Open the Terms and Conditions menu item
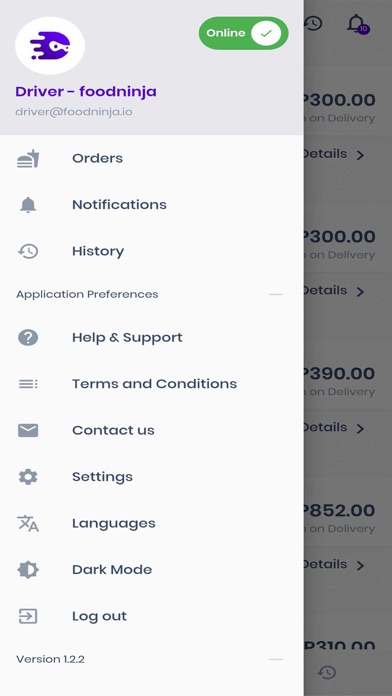Image resolution: width=392 pixels, height=696 pixels. [152, 384]
